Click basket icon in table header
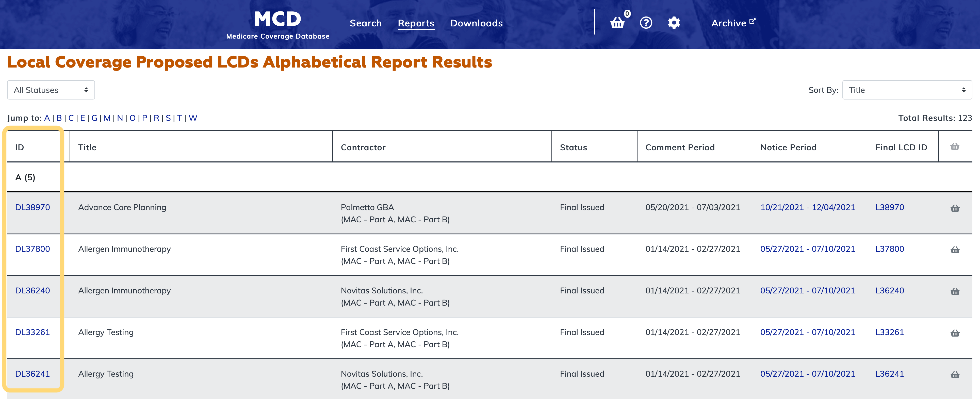This screenshot has width=980, height=399. 955,146
